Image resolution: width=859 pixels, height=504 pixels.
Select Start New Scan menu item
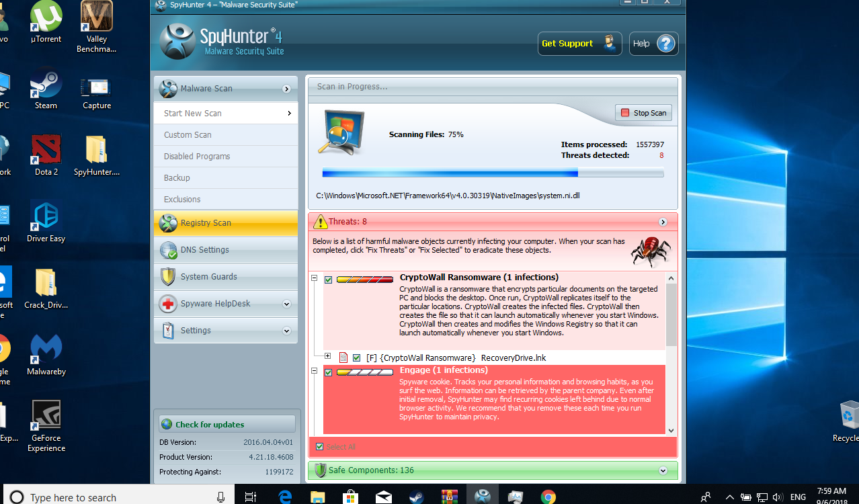[226, 113]
